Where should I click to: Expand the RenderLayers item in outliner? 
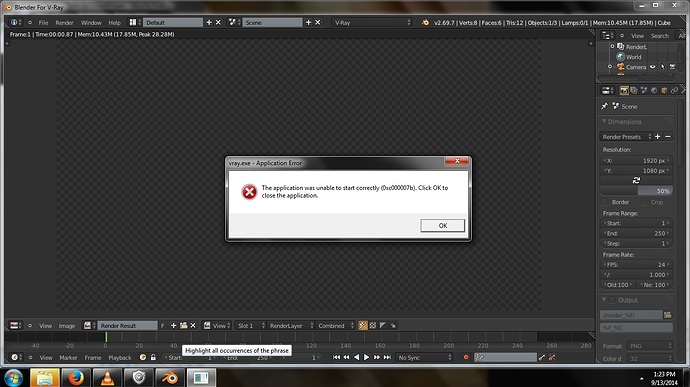click(x=612, y=46)
